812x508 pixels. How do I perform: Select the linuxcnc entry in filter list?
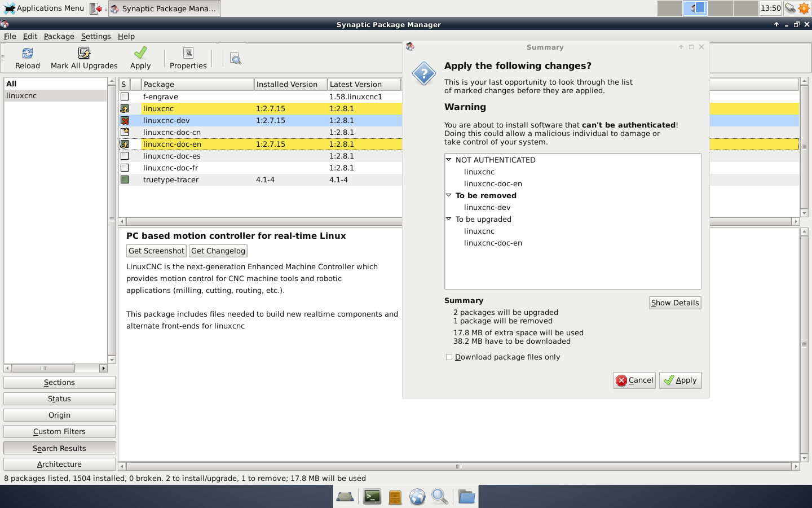(55, 95)
